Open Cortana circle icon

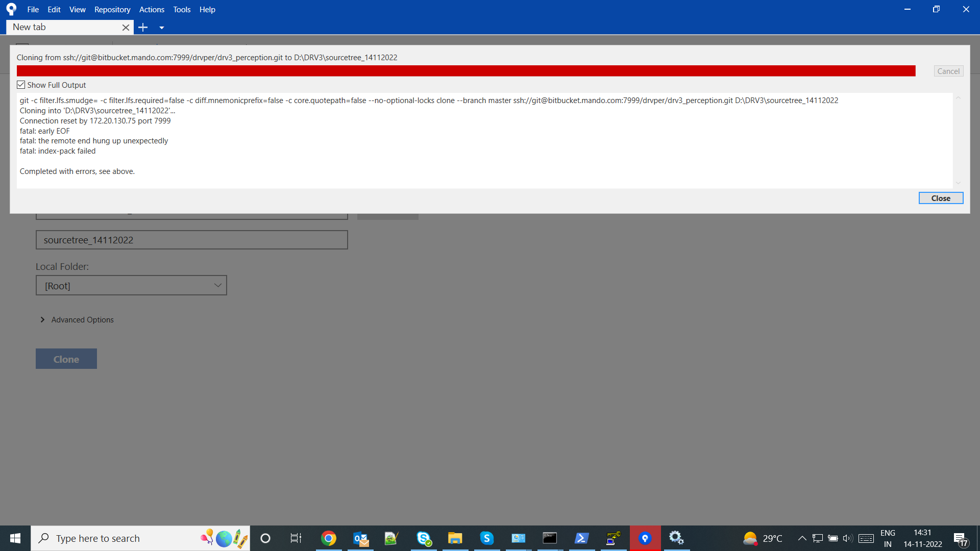pos(265,538)
